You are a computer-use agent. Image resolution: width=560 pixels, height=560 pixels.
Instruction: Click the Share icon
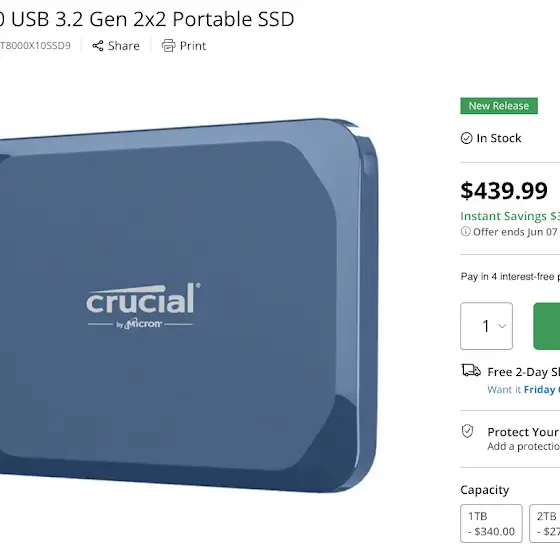pos(98,46)
